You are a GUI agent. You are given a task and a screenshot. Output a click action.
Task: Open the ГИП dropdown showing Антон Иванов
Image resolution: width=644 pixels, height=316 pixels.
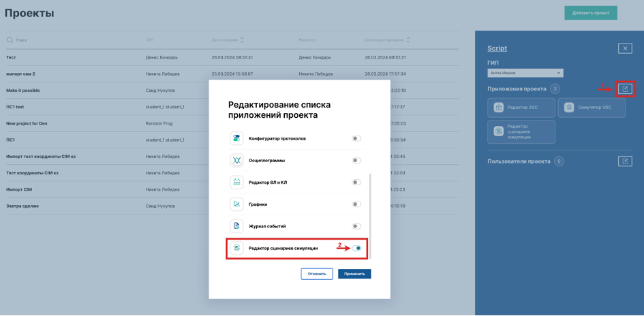(525, 73)
